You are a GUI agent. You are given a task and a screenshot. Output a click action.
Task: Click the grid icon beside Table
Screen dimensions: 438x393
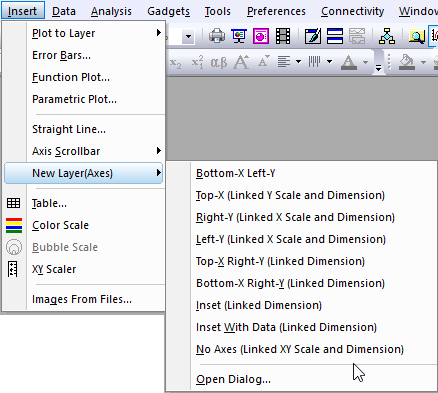14,203
